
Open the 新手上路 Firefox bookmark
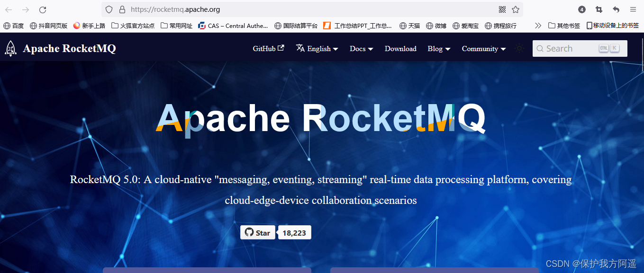(90, 26)
